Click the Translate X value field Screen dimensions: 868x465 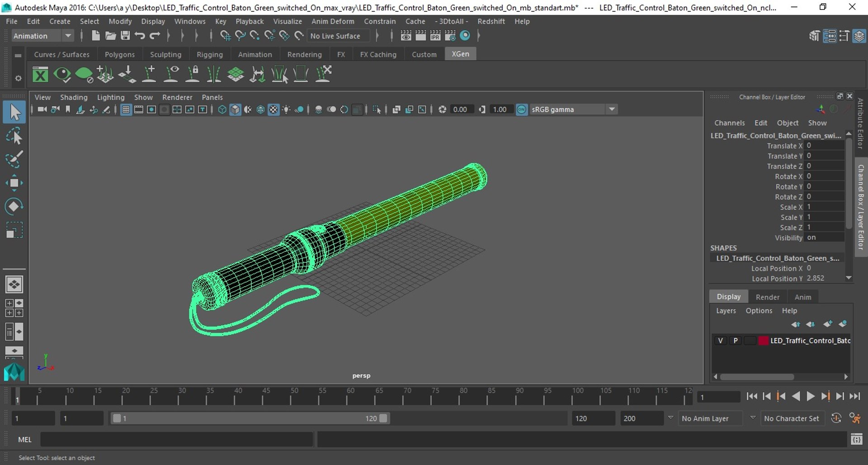[x=825, y=146]
